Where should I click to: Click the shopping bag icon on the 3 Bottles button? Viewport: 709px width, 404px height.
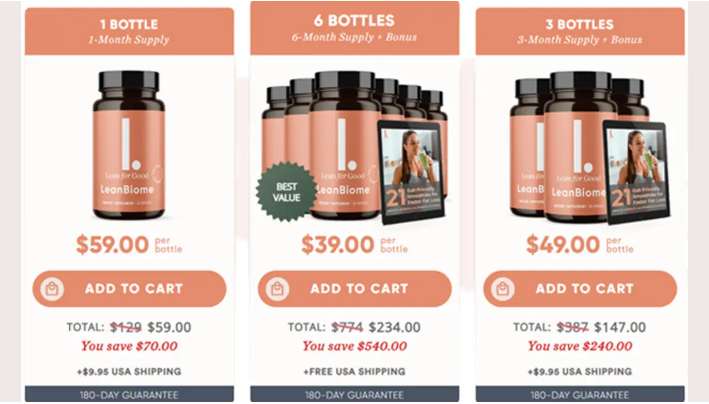503,289
